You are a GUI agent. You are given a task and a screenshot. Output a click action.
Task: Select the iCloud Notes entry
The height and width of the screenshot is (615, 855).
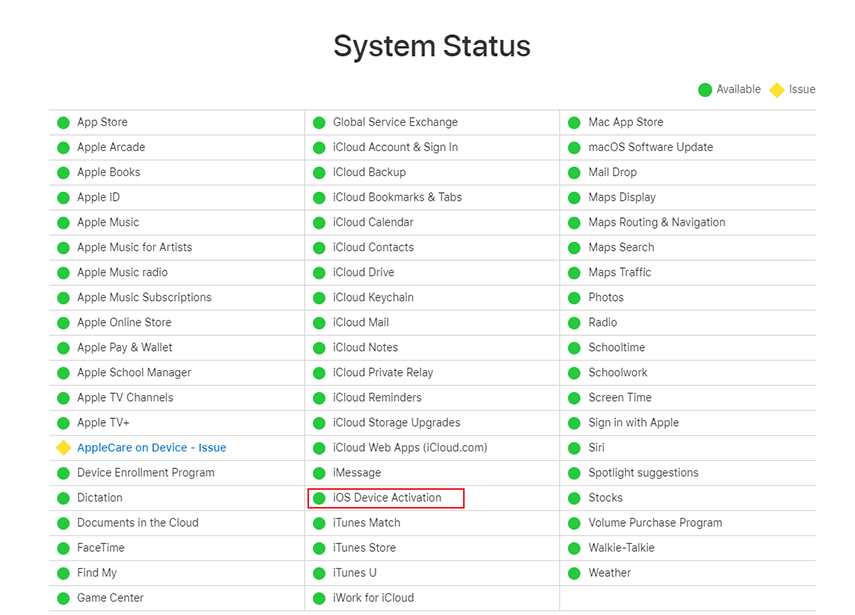pos(365,348)
